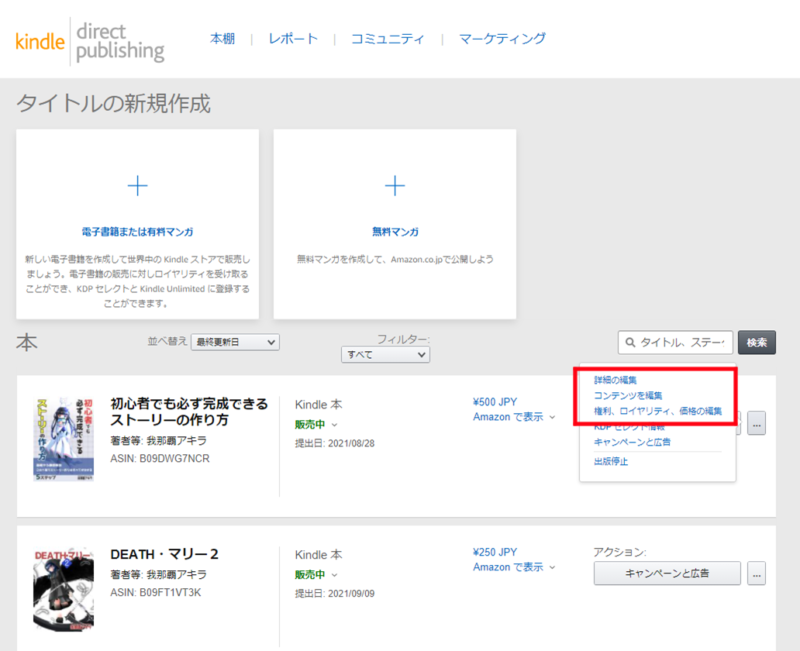Click the DEATH・マリー2 cover thumbnail

(x=63, y=590)
